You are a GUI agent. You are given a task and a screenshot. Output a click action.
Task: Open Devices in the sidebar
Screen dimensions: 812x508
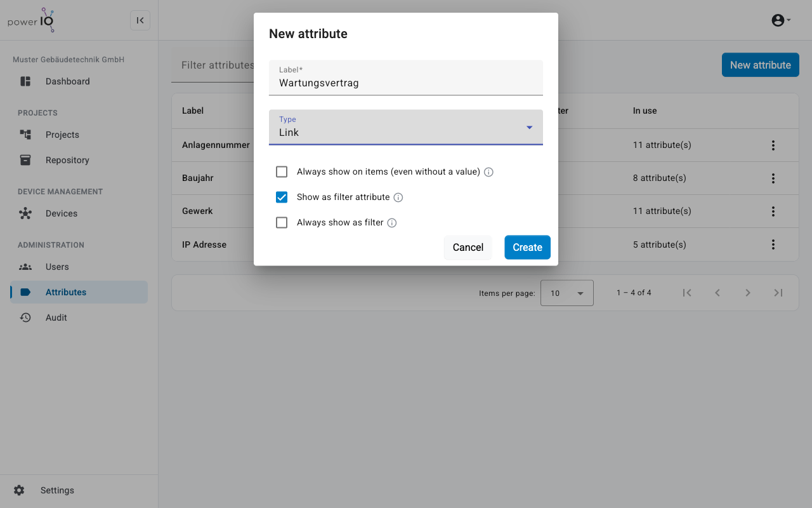coord(79,213)
